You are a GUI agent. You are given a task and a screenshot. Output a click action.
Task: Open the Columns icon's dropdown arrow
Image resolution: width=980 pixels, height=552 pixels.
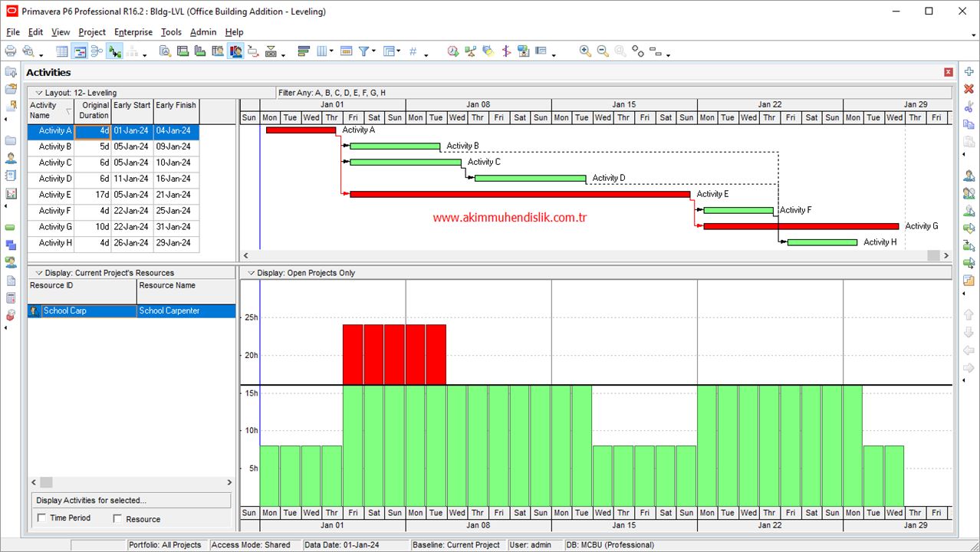pyautogui.click(x=331, y=52)
